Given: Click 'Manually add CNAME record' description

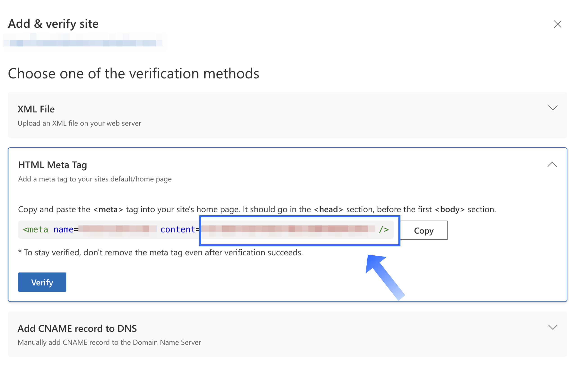Looking at the screenshot, I should pyautogui.click(x=109, y=342).
